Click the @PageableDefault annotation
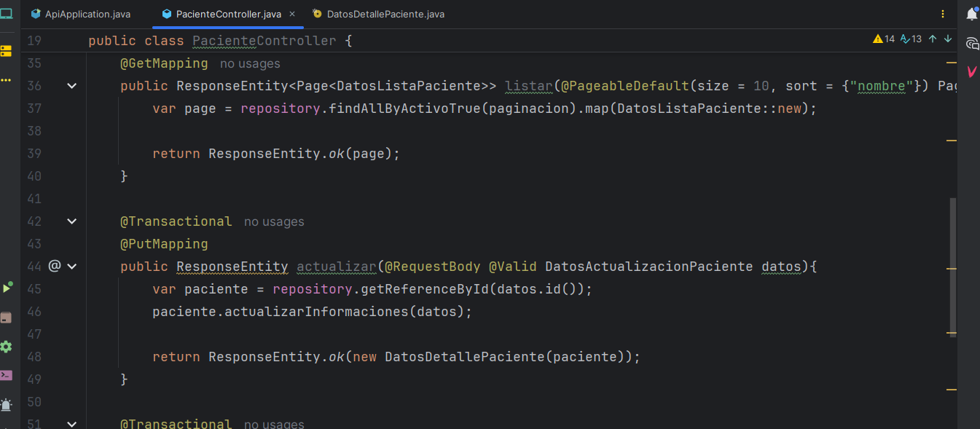The width and height of the screenshot is (980, 429). pos(625,86)
